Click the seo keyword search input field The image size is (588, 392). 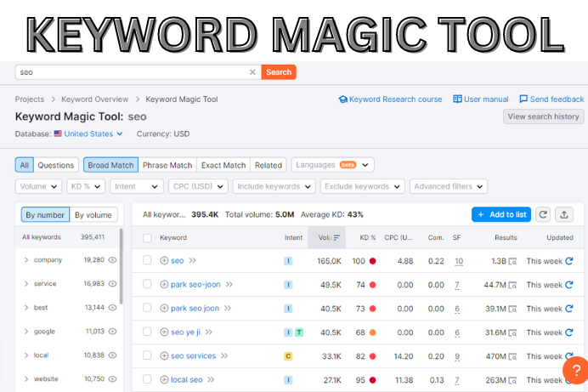[x=132, y=72]
